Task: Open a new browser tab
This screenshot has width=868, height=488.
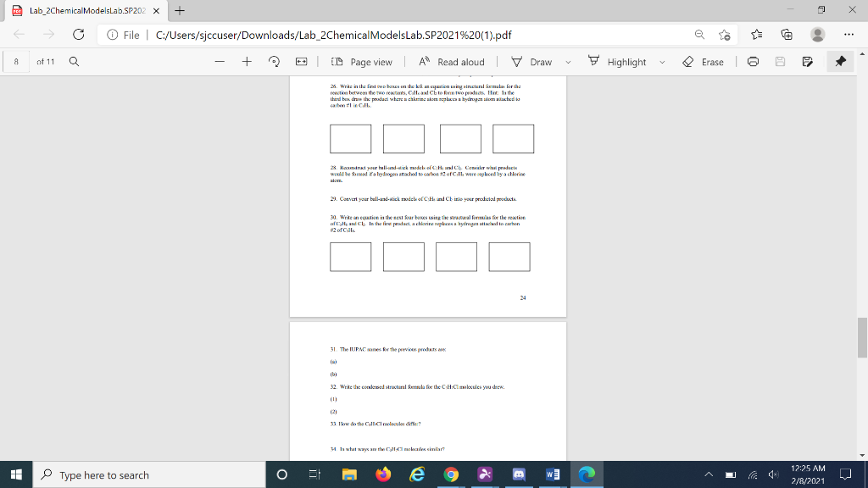Action: coord(180,10)
